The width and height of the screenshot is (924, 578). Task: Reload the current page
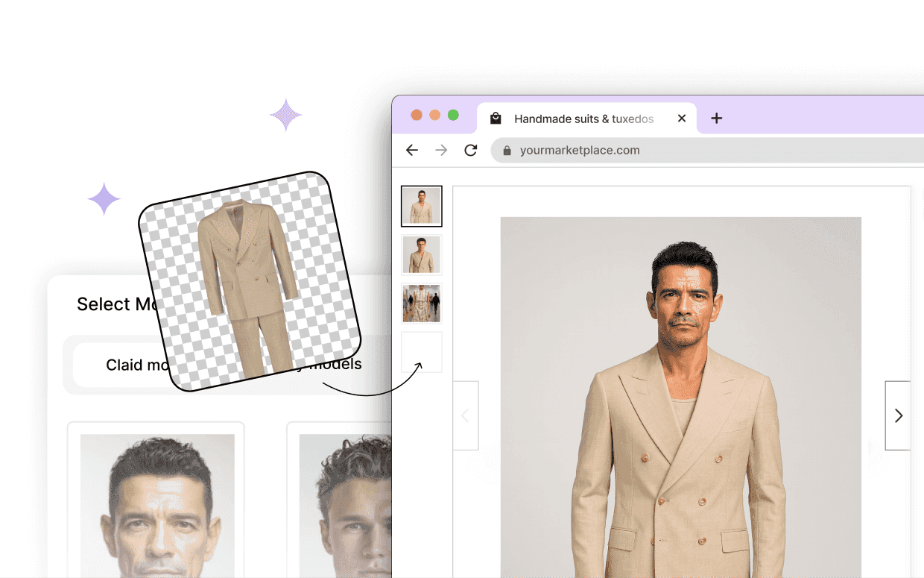tap(470, 150)
